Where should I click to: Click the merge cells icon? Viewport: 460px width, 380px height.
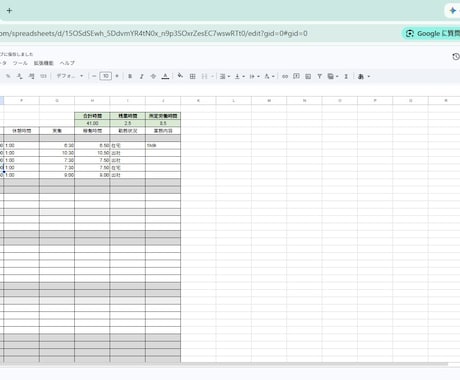(x=204, y=76)
